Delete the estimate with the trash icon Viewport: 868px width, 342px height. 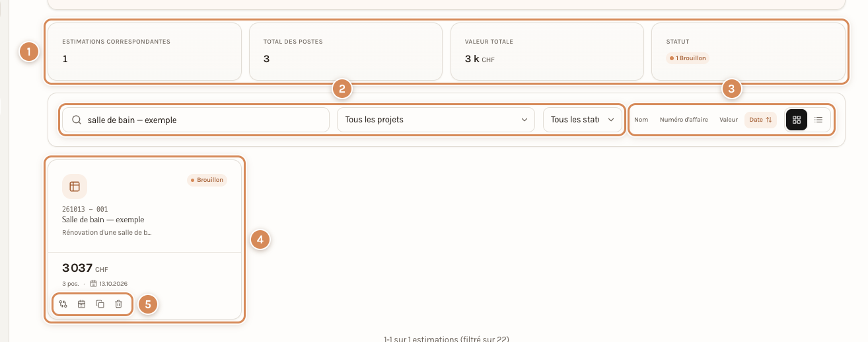click(x=119, y=304)
